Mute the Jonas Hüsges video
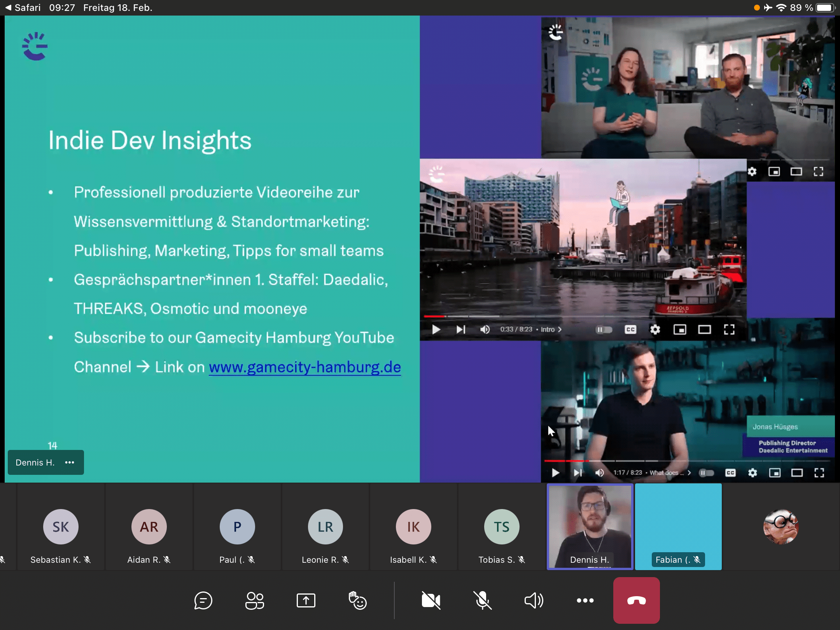Image resolution: width=840 pixels, height=630 pixels. (600, 473)
